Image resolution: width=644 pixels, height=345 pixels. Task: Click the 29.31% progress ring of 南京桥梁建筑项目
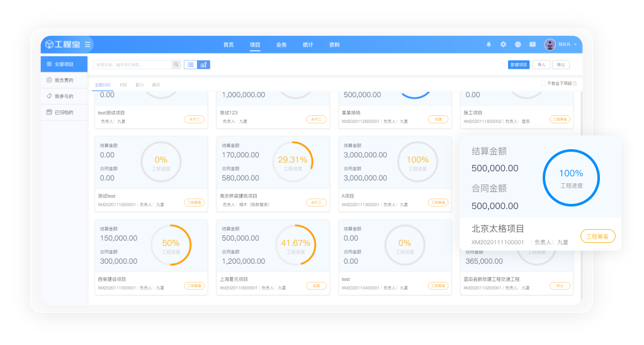(292, 163)
